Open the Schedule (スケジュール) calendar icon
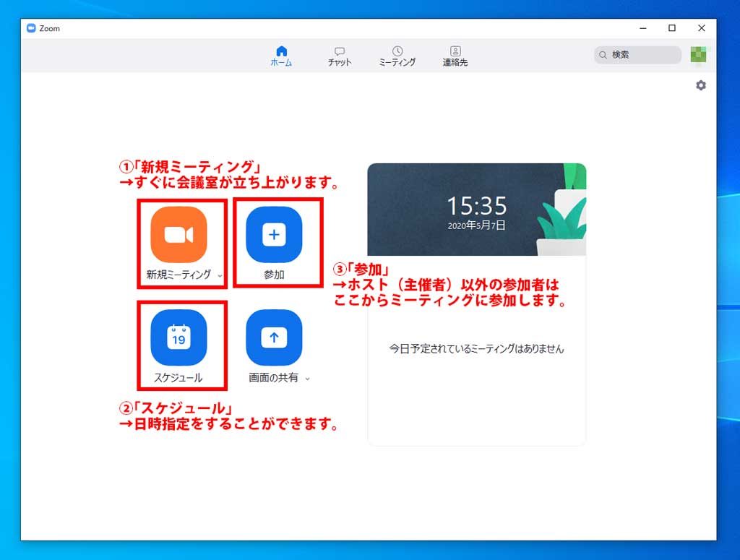Image resolution: width=740 pixels, height=560 pixels. (x=178, y=337)
